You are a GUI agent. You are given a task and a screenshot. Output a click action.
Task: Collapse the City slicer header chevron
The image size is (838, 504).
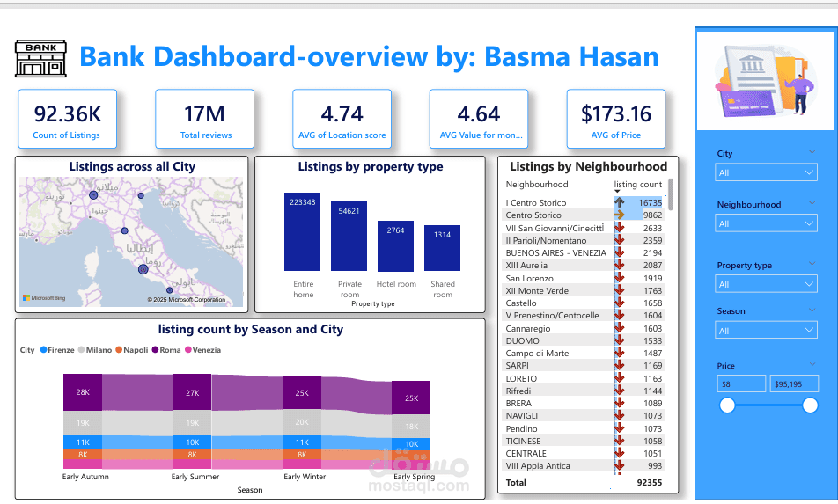pyautogui.click(x=812, y=152)
